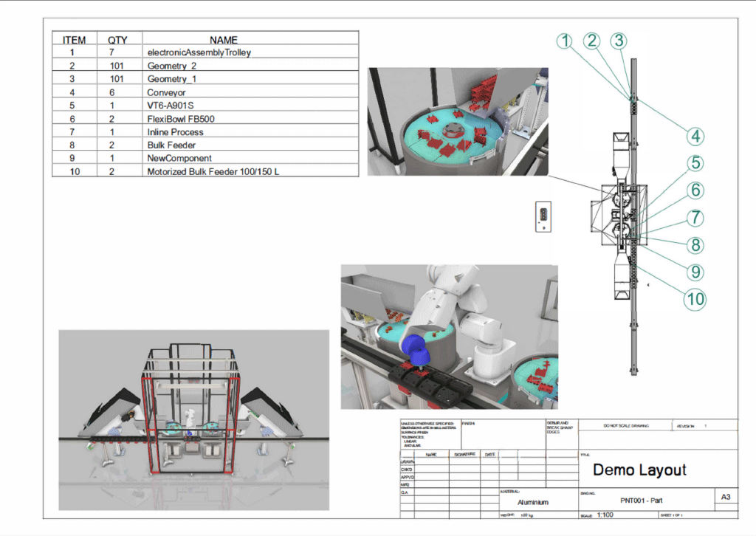Click the VT6-A901S entry in the parts table
The height and width of the screenshot is (536, 756).
click(205, 106)
